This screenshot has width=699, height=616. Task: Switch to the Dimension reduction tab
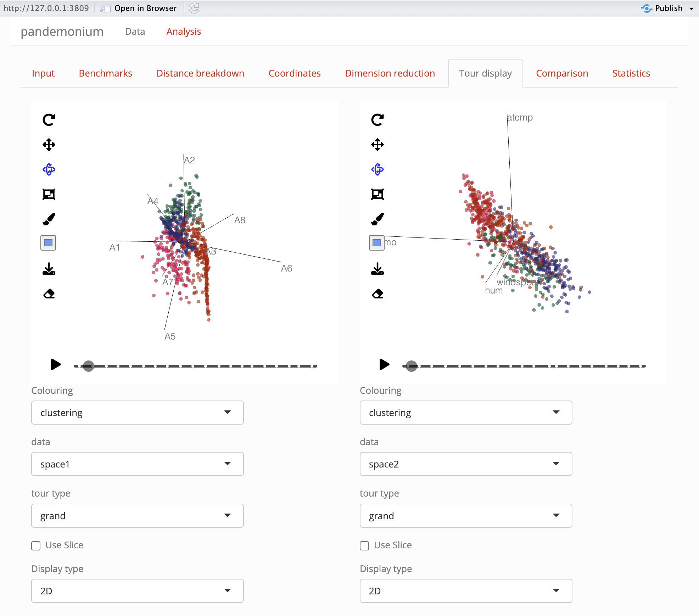390,73
